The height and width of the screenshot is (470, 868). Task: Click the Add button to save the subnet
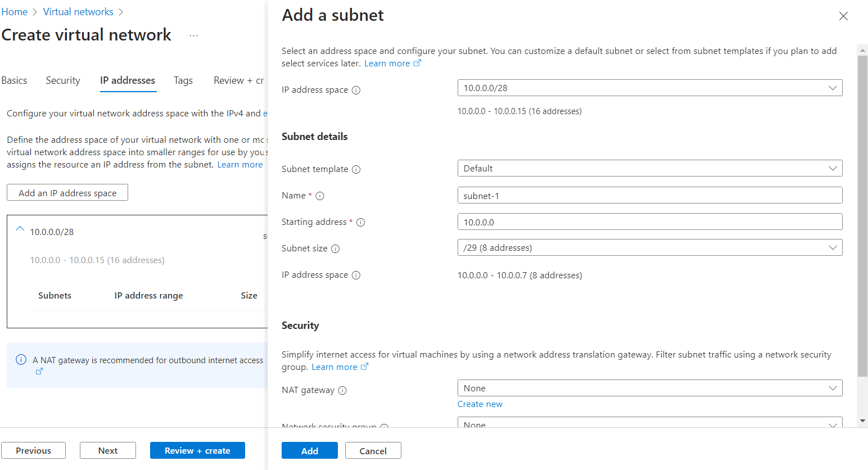[309, 450]
